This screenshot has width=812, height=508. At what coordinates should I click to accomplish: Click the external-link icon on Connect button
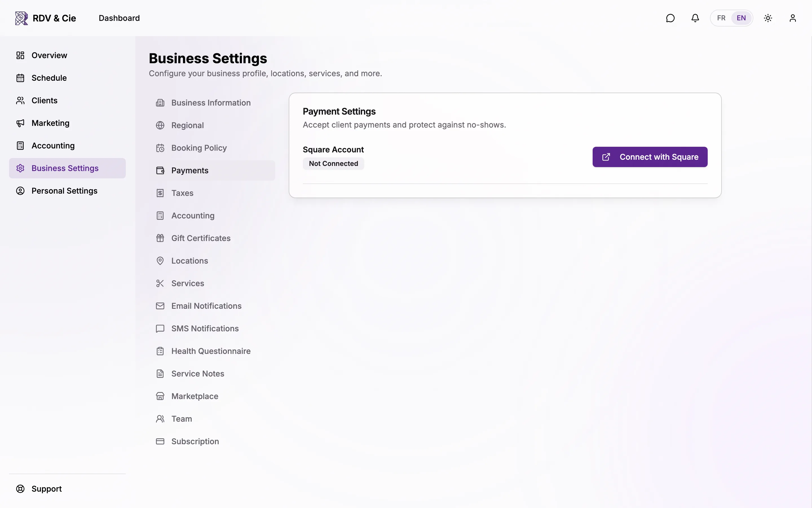click(x=606, y=157)
